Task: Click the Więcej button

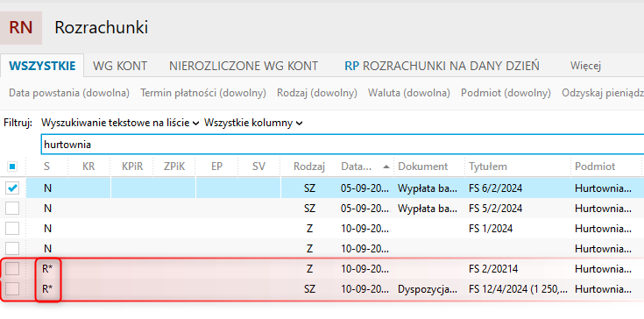Action: (x=585, y=66)
